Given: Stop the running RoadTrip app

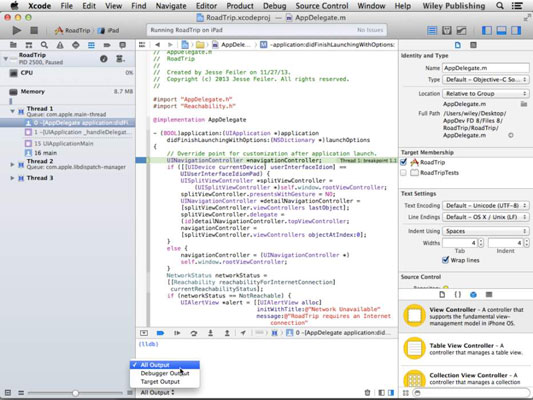Looking at the screenshot, I should [x=34, y=31].
